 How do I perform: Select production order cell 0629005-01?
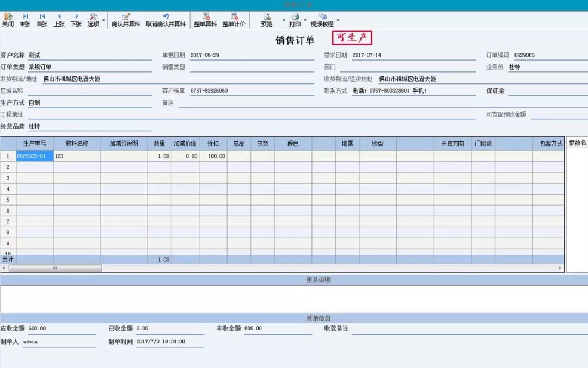click(x=33, y=155)
